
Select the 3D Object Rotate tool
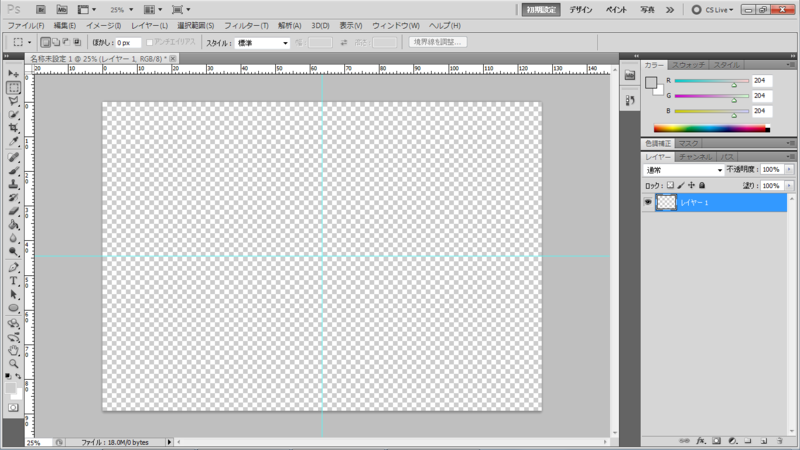point(13,323)
